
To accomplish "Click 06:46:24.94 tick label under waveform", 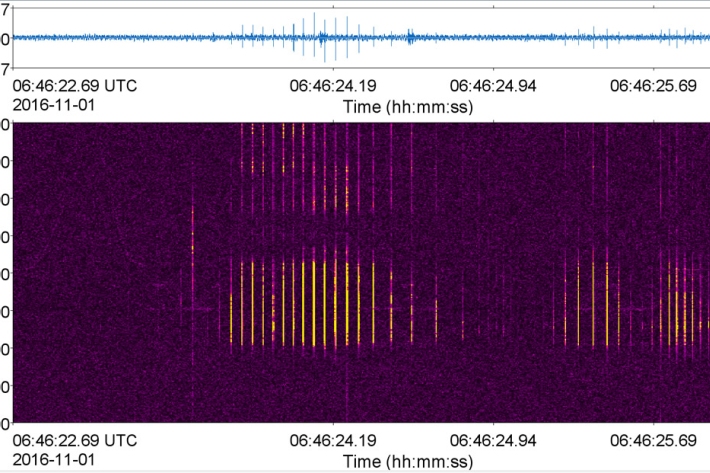I will (493, 86).
